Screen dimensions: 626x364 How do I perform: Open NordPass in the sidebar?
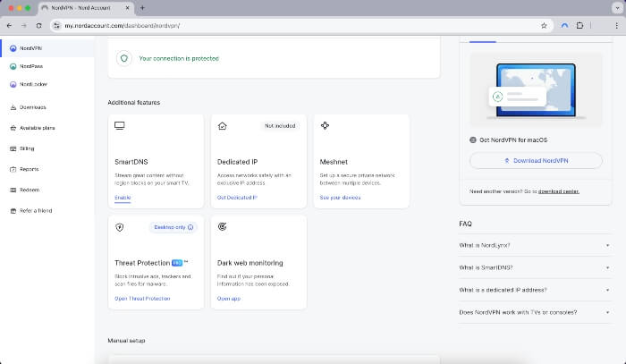tap(47, 66)
